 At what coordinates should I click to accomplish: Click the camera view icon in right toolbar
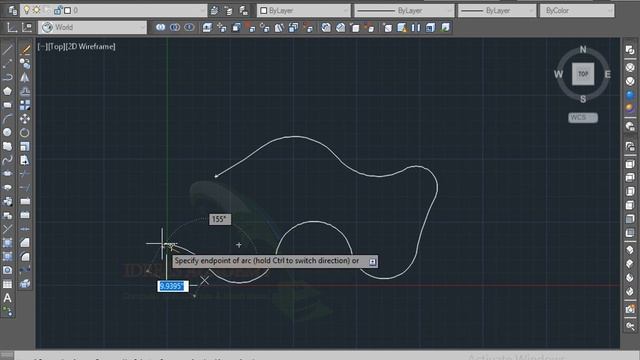[630, 309]
